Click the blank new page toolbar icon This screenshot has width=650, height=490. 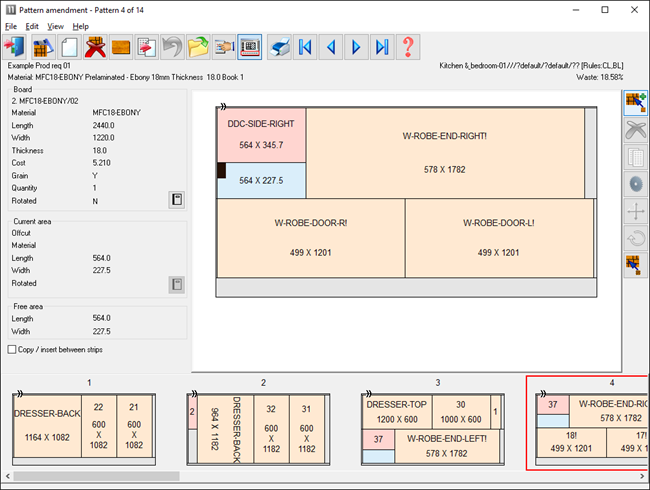(70, 47)
